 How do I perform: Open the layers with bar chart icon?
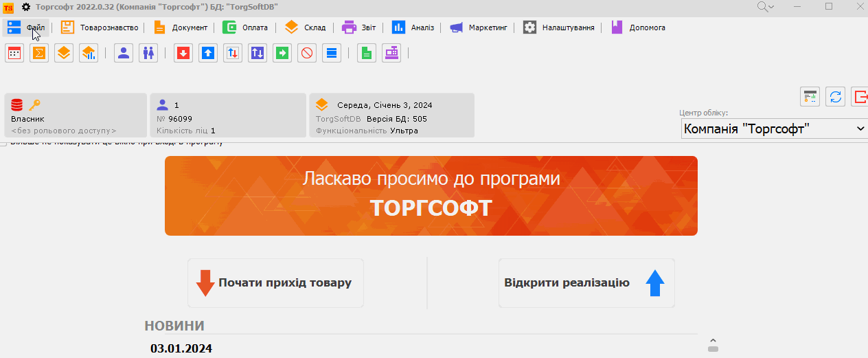(x=89, y=53)
